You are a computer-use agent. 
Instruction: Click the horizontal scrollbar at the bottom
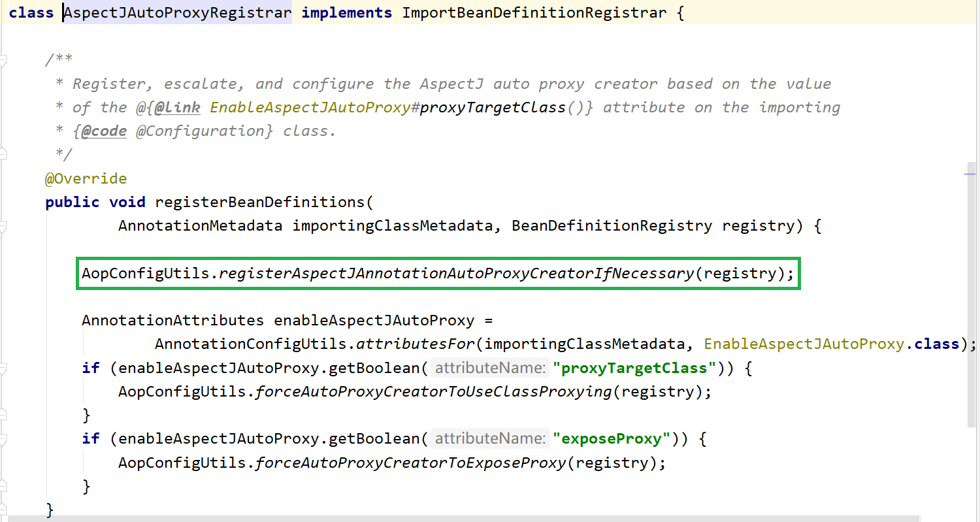[464, 518]
